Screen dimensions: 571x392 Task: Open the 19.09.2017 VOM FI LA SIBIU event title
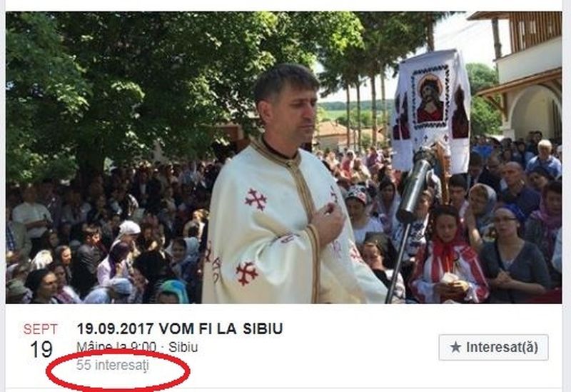pyautogui.click(x=180, y=328)
